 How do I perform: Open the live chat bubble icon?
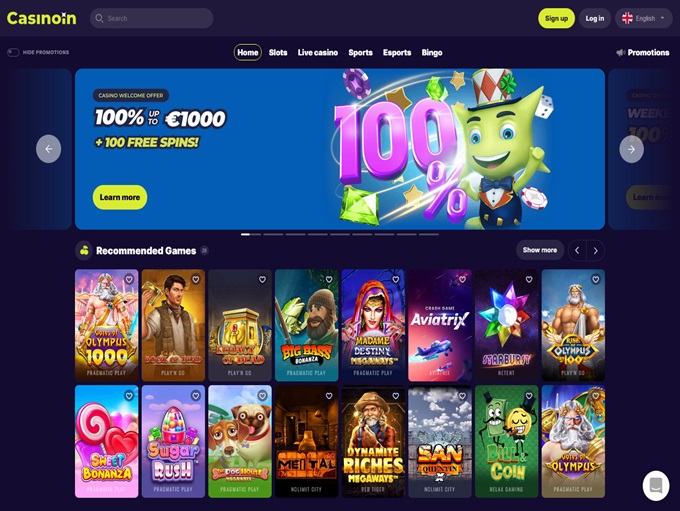pos(656,486)
